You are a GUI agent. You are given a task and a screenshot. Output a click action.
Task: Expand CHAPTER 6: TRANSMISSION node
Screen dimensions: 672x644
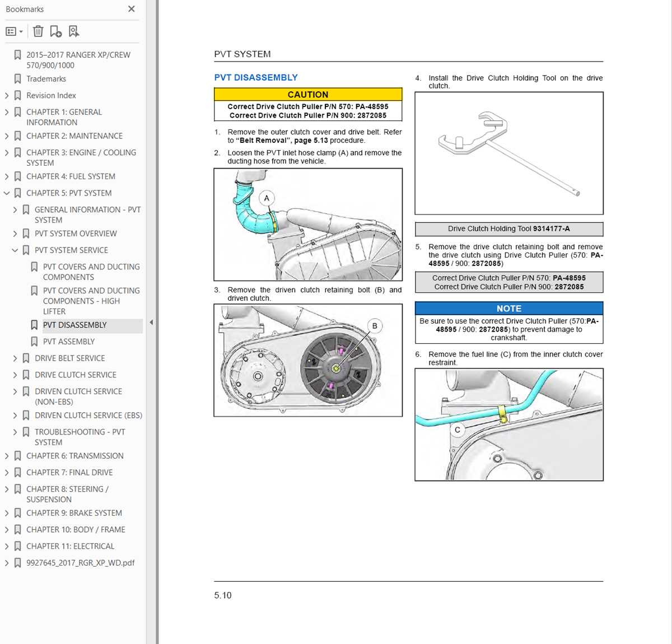click(x=7, y=456)
